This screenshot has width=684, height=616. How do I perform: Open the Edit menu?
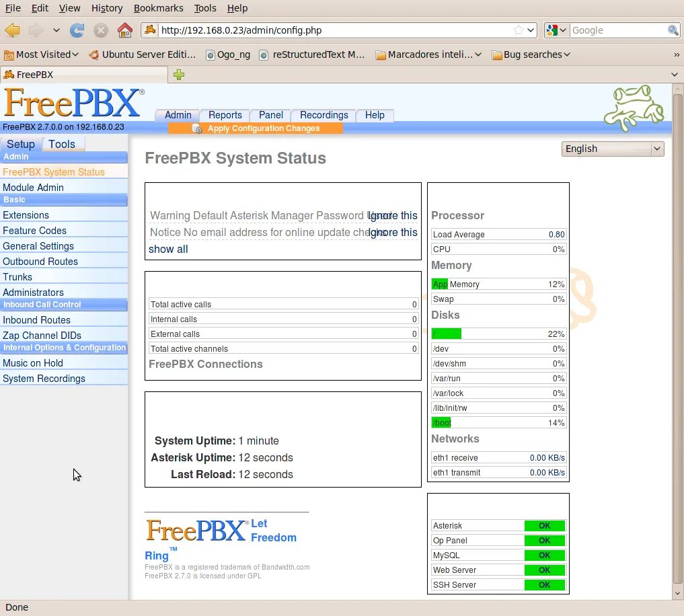(40, 8)
